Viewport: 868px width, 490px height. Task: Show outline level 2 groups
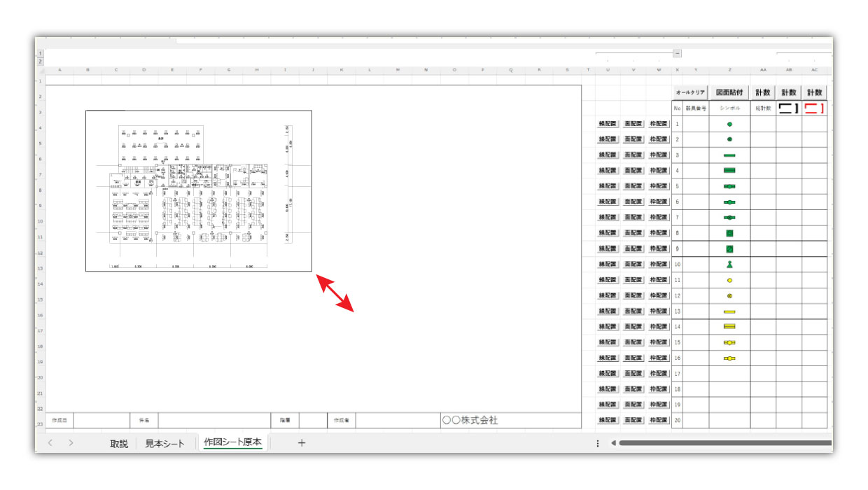pyautogui.click(x=40, y=62)
